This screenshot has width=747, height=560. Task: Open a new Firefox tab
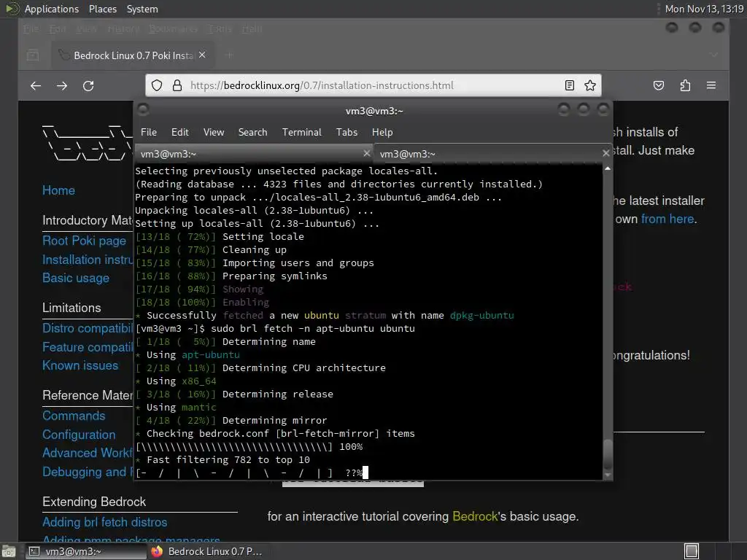pos(229,55)
